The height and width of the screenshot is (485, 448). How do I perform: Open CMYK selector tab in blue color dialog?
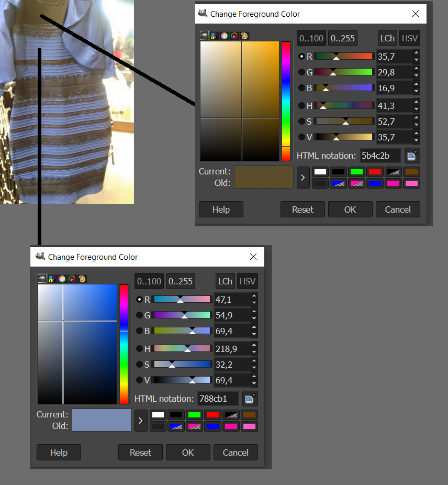52,279
